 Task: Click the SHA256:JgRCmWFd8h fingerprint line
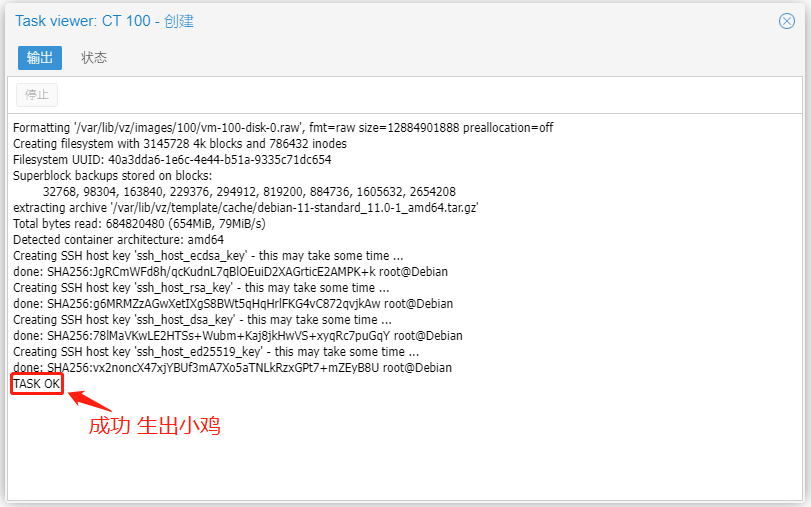230,272
